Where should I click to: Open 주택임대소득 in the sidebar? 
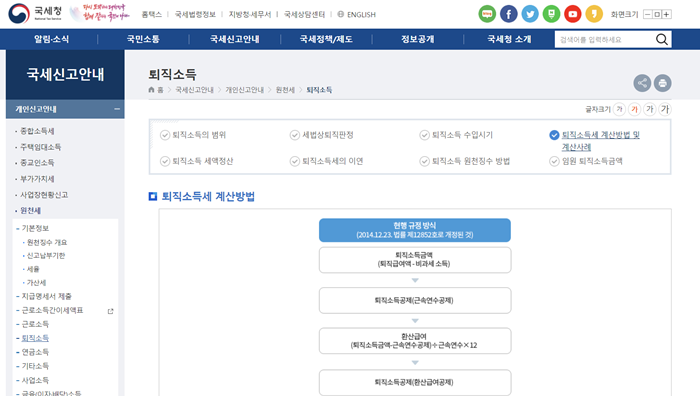(x=41, y=147)
